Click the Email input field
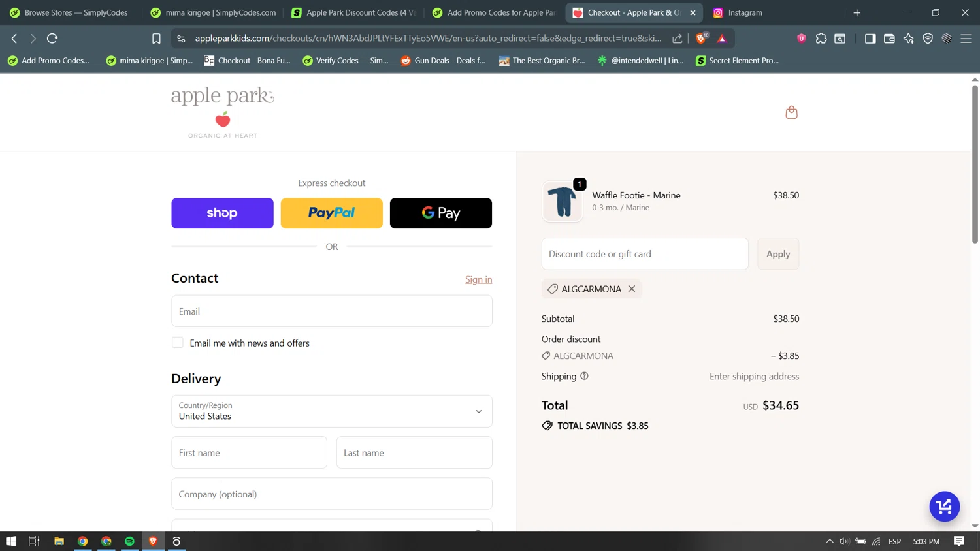Screen dimensions: 980x551 [x=332, y=311]
